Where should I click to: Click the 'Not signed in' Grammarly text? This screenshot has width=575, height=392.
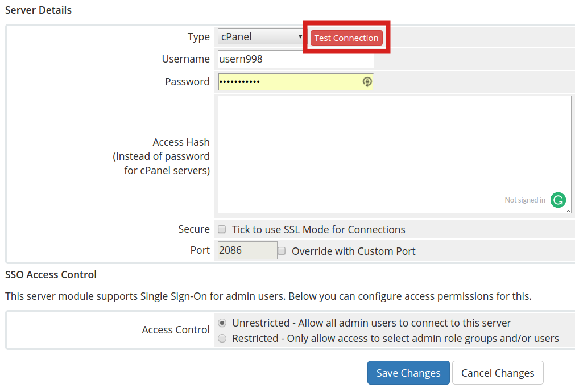[x=524, y=200]
